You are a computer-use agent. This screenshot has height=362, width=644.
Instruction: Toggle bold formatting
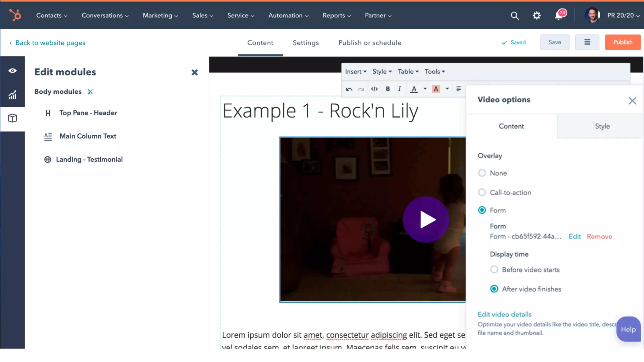tap(388, 89)
